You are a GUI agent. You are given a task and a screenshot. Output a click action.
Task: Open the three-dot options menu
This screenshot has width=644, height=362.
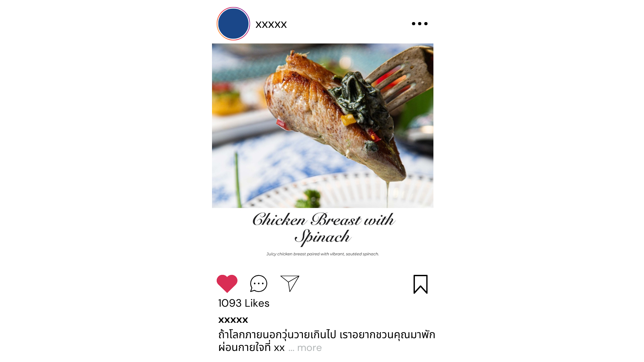(420, 23)
